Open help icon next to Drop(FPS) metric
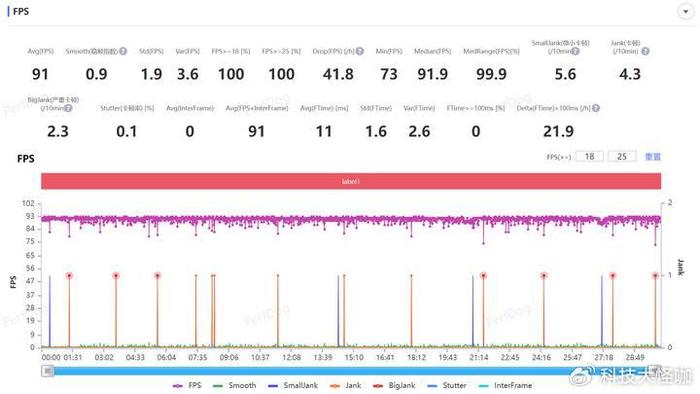This screenshot has width=700, height=394. tap(359, 51)
